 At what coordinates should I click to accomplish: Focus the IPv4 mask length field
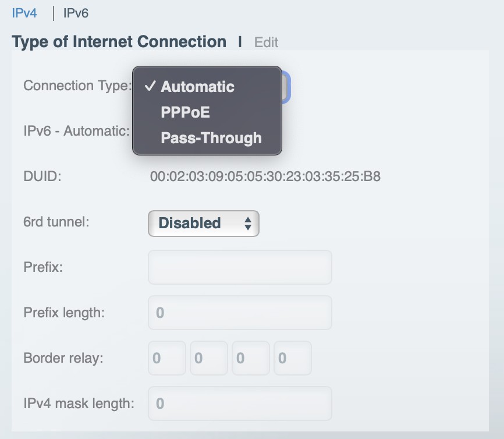(x=240, y=403)
